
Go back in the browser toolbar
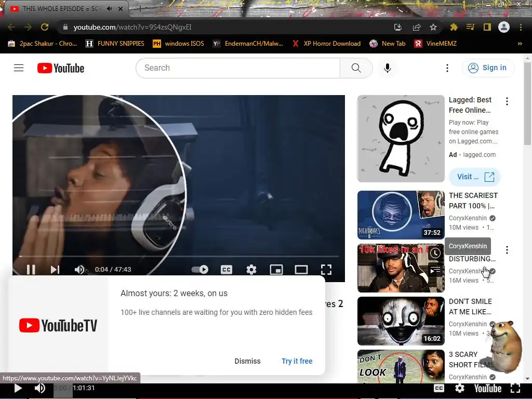tap(11, 27)
